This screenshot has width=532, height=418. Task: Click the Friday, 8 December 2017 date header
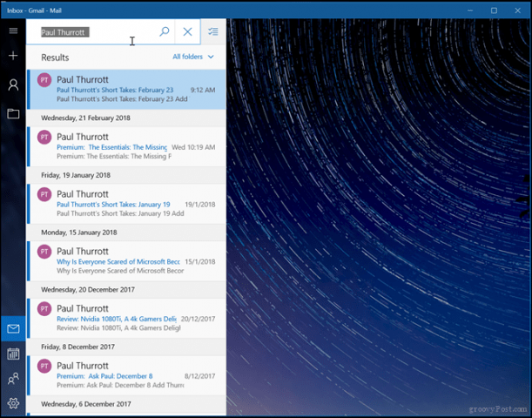(77, 347)
